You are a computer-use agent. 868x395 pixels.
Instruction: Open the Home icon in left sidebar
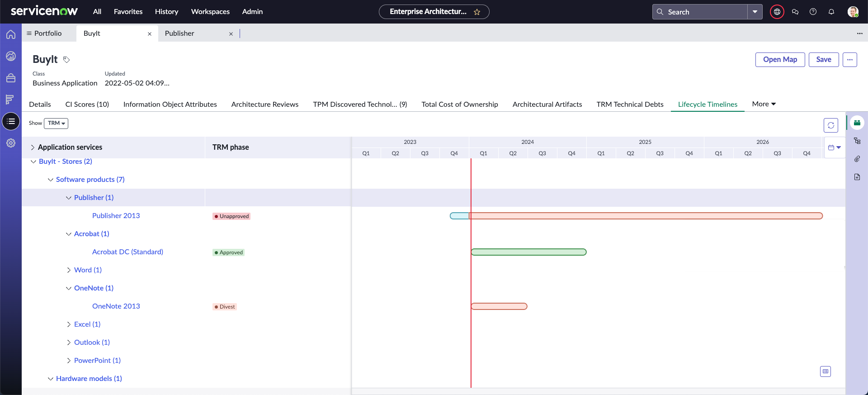click(11, 34)
